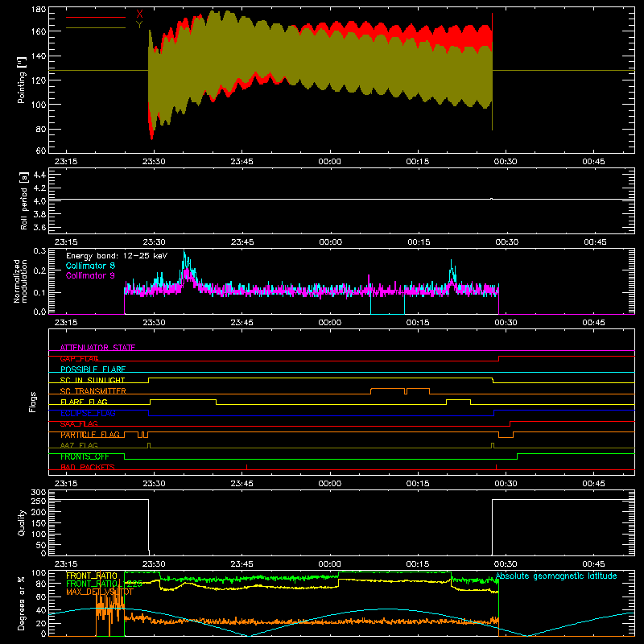
Task: Click the 23:45 tick label under modulation plot
Action: tap(242, 323)
